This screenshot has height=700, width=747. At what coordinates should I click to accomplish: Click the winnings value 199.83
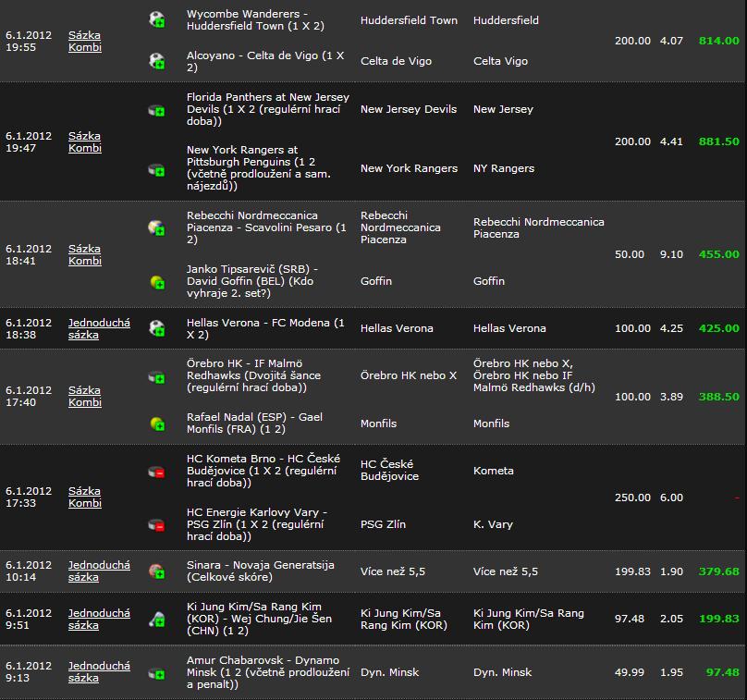(719, 619)
